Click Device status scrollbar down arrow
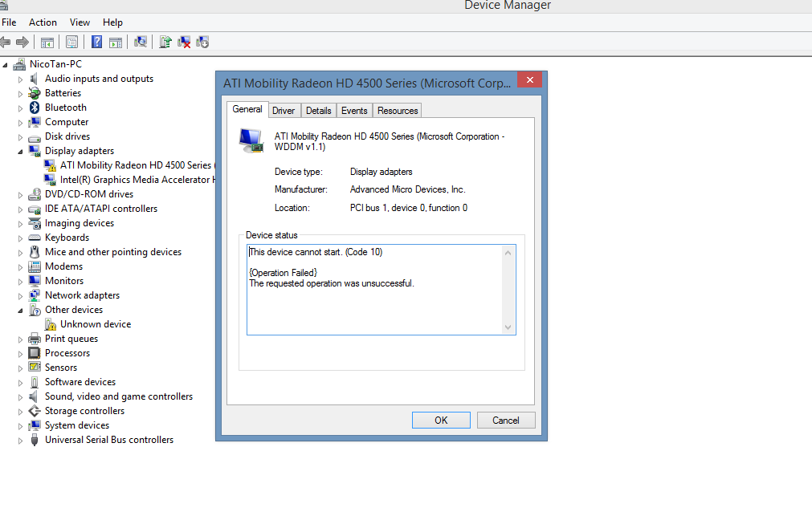 (x=508, y=327)
